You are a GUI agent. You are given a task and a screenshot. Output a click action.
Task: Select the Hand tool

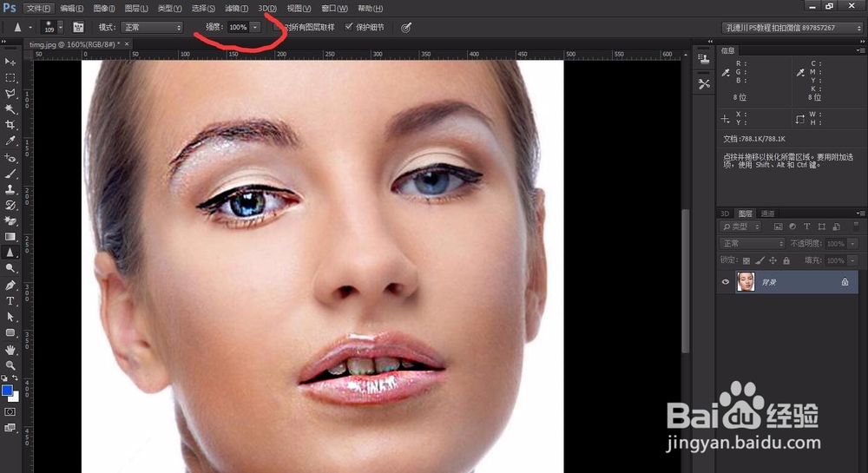click(x=10, y=350)
